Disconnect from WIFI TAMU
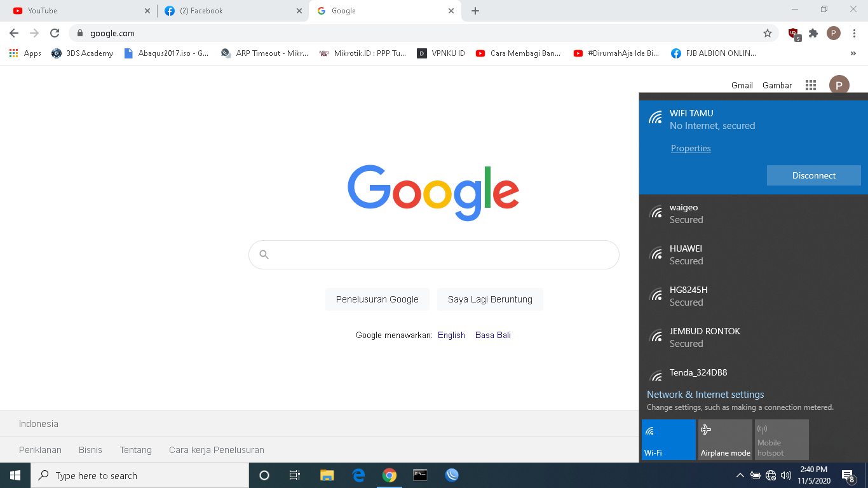The height and width of the screenshot is (488, 868). pos(814,175)
